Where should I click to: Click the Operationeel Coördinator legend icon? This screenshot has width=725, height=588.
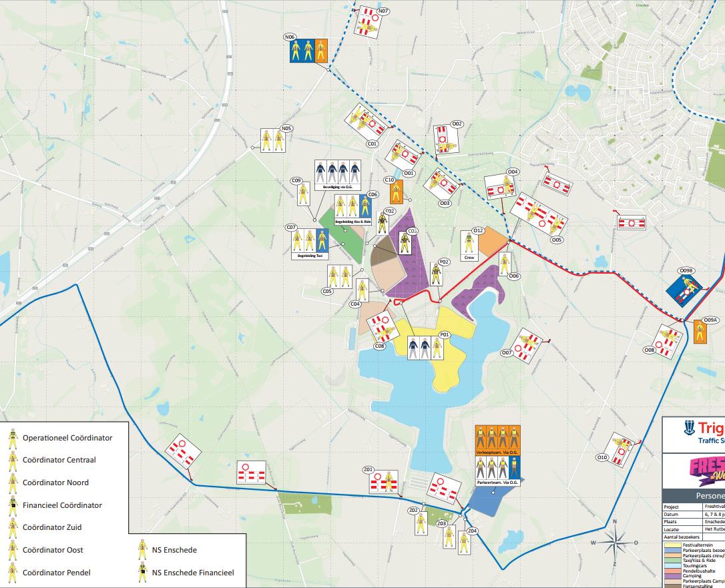[12, 438]
